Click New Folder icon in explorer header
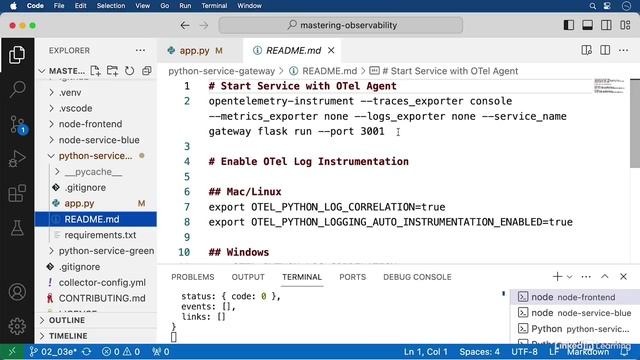This screenshot has width=640, height=360. pyautogui.click(x=112, y=71)
